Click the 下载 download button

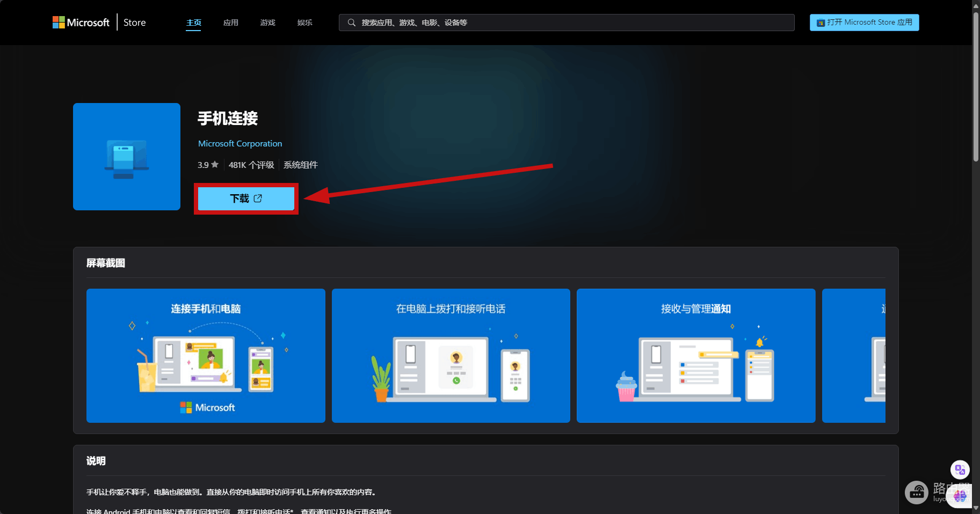pos(246,199)
